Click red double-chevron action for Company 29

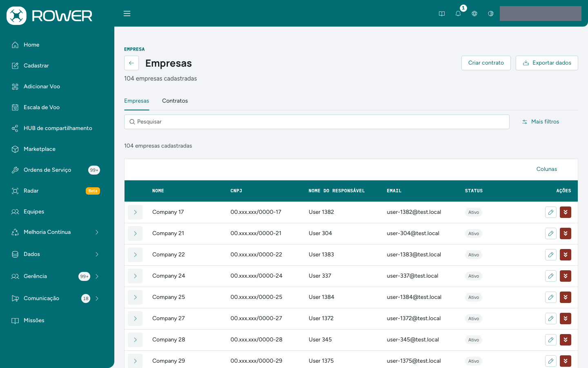click(x=566, y=361)
